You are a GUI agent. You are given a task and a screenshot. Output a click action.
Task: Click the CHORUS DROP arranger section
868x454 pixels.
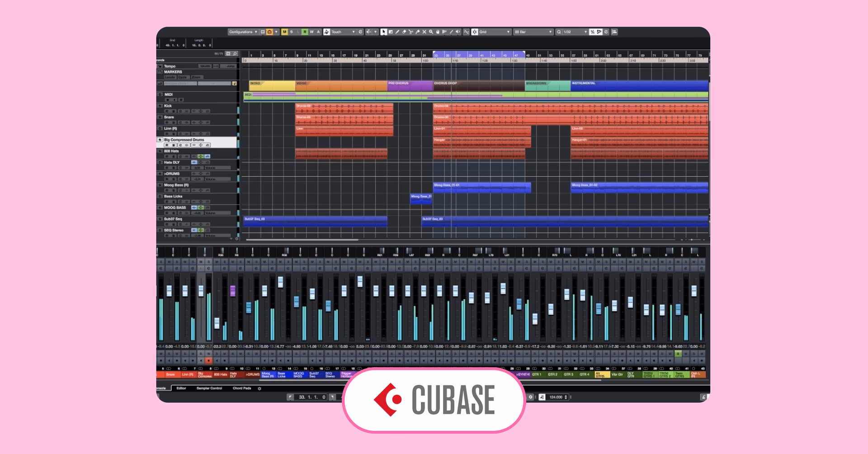coord(479,85)
